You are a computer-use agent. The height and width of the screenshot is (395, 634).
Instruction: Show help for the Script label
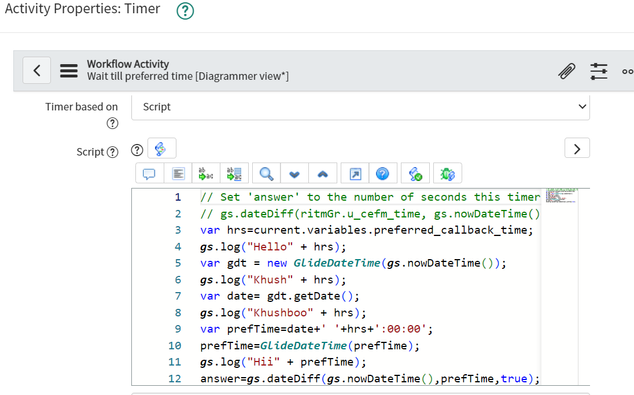(x=112, y=152)
